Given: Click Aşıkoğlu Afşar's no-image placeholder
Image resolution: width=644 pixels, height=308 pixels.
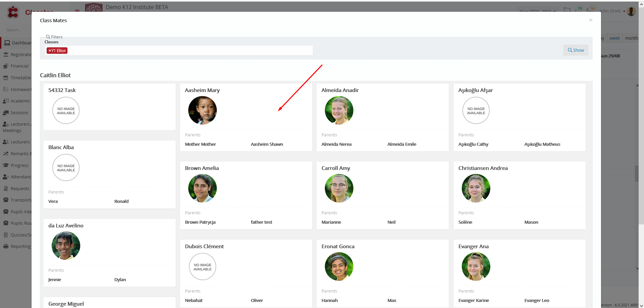Looking at the screenshot, I should [476, 111].
